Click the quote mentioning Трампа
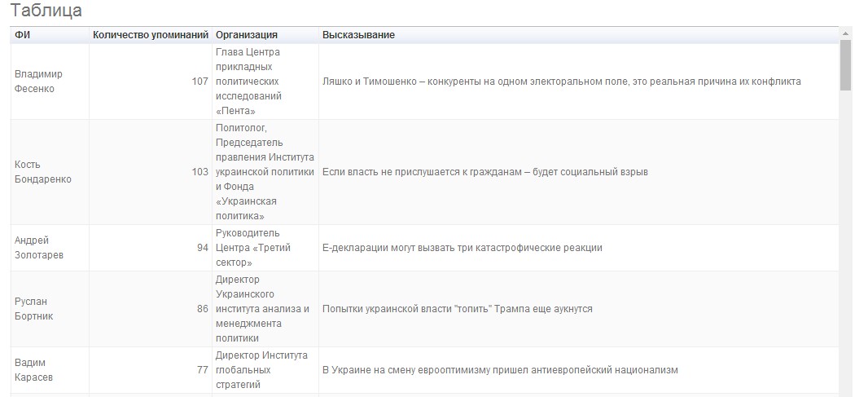Image resolution: width=868 pixels, height=397 pixels. pos(457,309)
